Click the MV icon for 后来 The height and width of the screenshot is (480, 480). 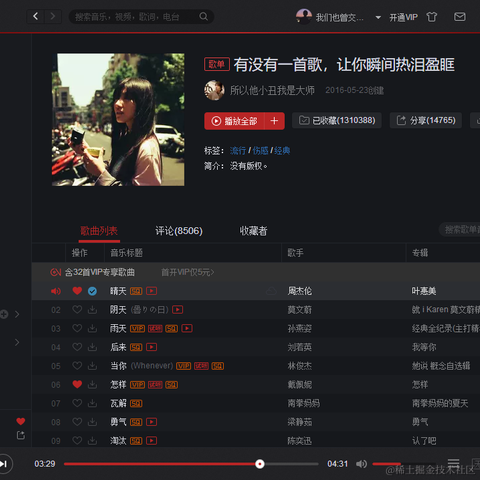tap(151, 347)
